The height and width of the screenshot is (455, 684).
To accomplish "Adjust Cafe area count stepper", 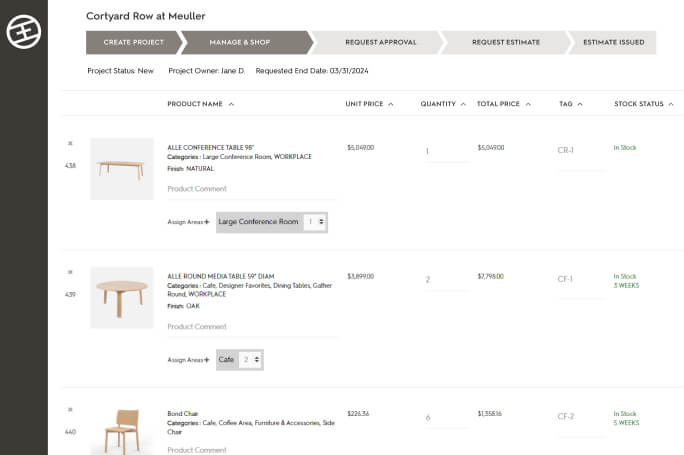I will [x=257, y=359].
